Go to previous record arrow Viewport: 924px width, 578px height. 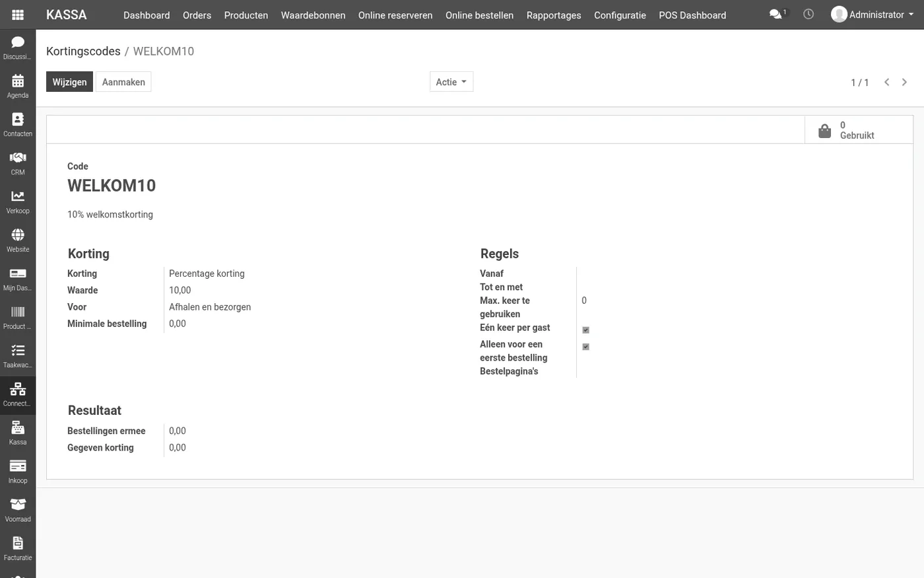click(x=887, y=82)
